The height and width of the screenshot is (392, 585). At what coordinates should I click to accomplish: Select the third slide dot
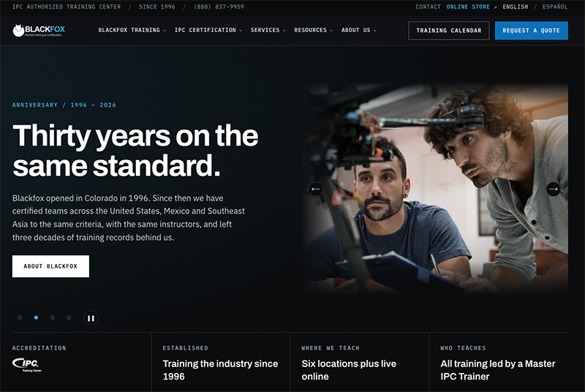pos(53,318)
